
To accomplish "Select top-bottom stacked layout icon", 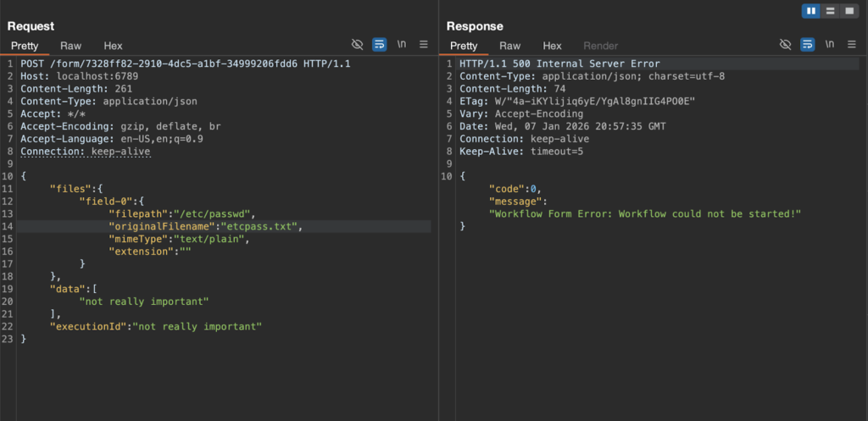I will [x=830, y=11].
